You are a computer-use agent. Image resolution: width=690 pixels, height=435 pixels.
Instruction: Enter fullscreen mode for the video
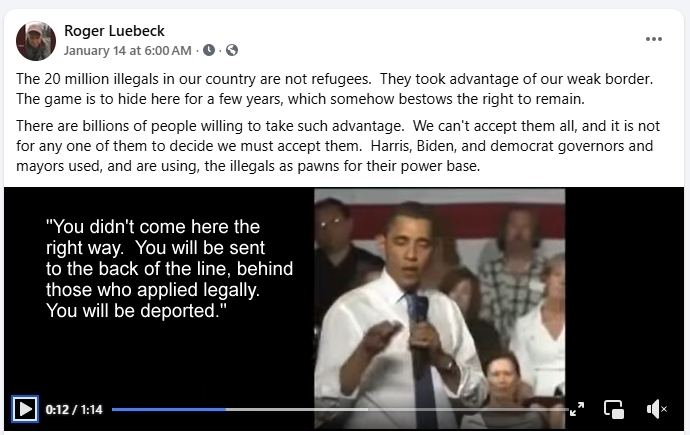[576, 409]
